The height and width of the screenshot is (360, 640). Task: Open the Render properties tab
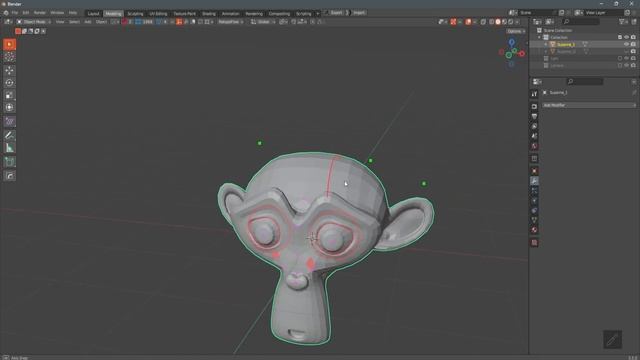pos(534,107)
